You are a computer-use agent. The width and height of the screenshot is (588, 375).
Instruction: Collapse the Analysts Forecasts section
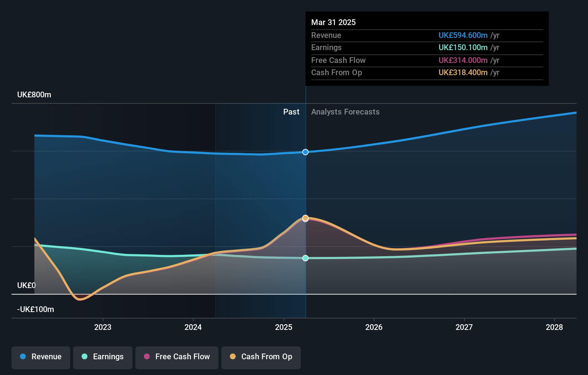pos(345,112)
